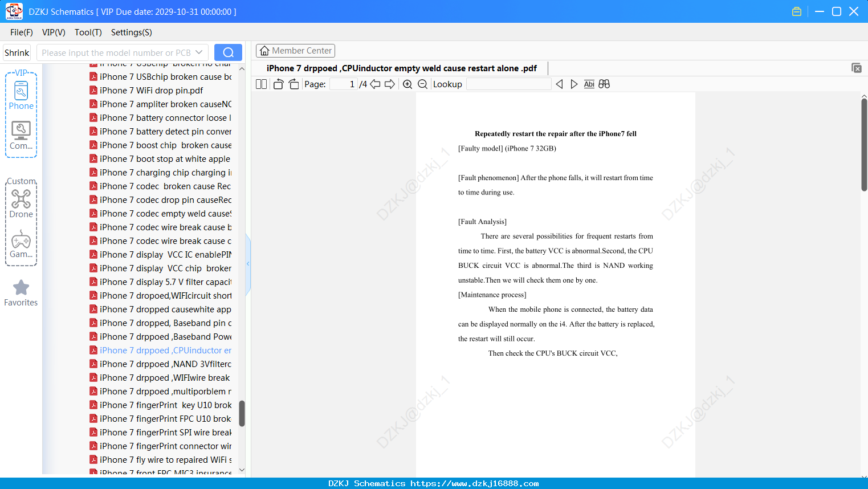Open the model number dropdown arrow

[x=199, y=52]
